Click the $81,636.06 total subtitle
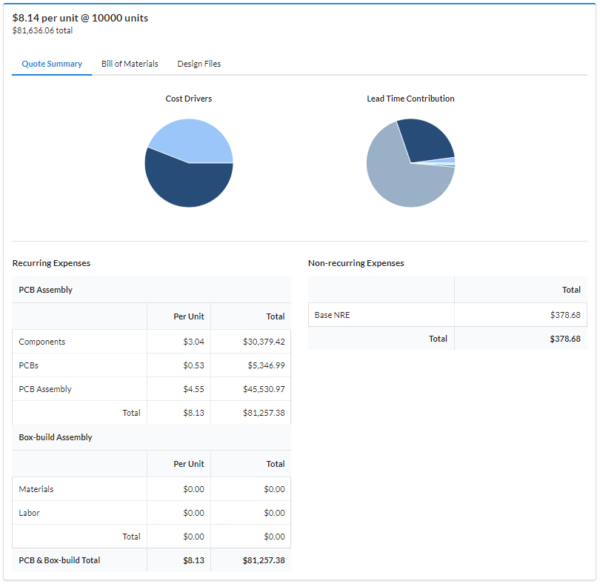600x584 pixels. (42, 31)
